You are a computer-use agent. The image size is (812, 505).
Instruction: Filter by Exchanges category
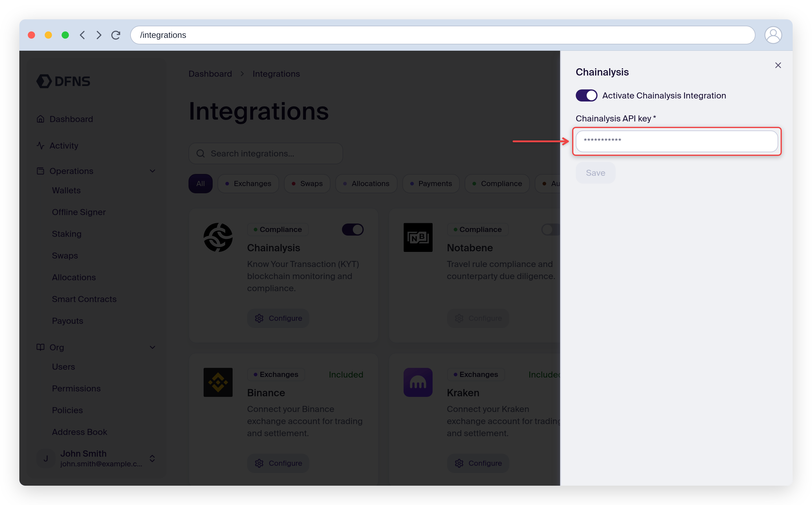(x=248, y=183)
